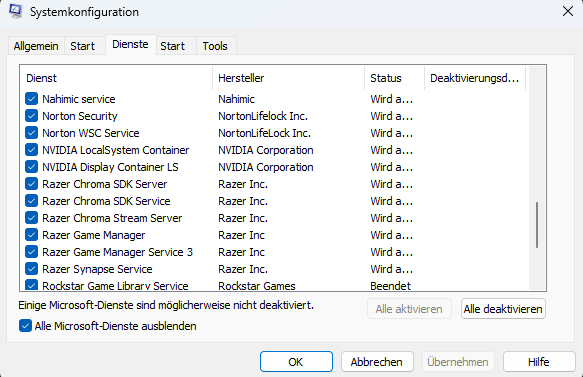The image size is (583, 377).
Task: Uncheck Rockstar Game Library Service checkbox
Action: 32,285
